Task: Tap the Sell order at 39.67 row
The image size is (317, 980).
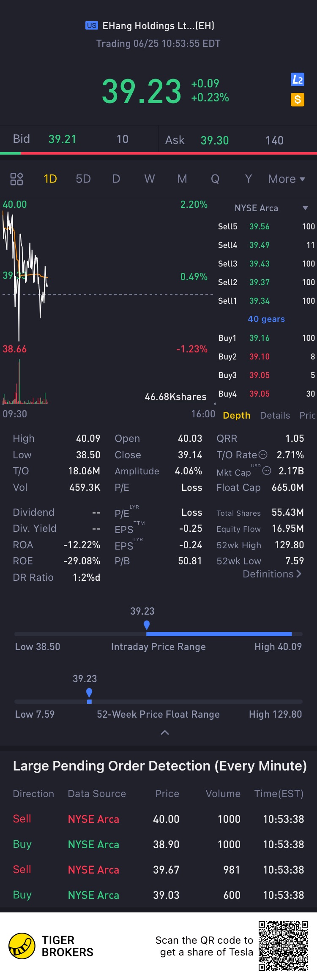Action: click(x=158, y=870)
